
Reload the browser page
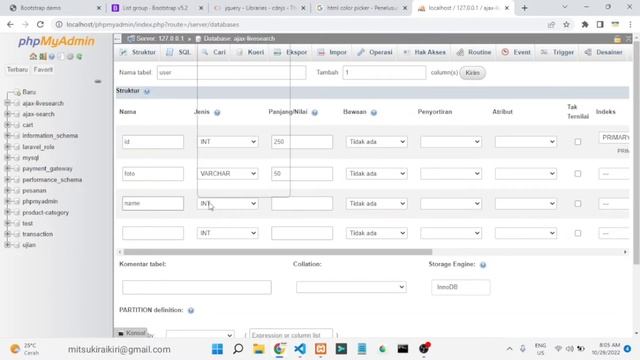tap(40, 24)
